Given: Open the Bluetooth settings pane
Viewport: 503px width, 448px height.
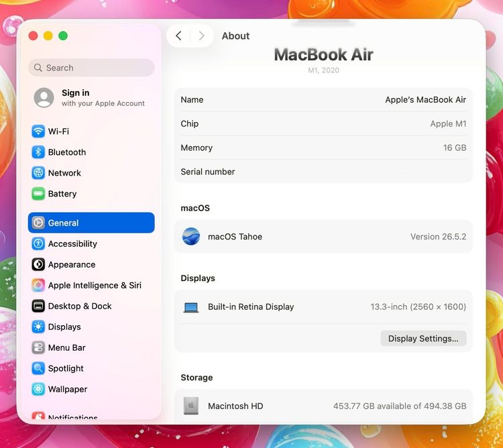Looking at the screenshot, I should pos(91,152).
